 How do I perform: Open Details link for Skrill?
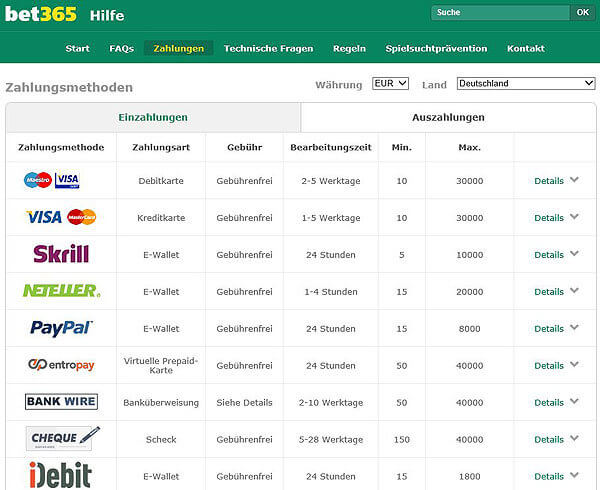(549, 255)
